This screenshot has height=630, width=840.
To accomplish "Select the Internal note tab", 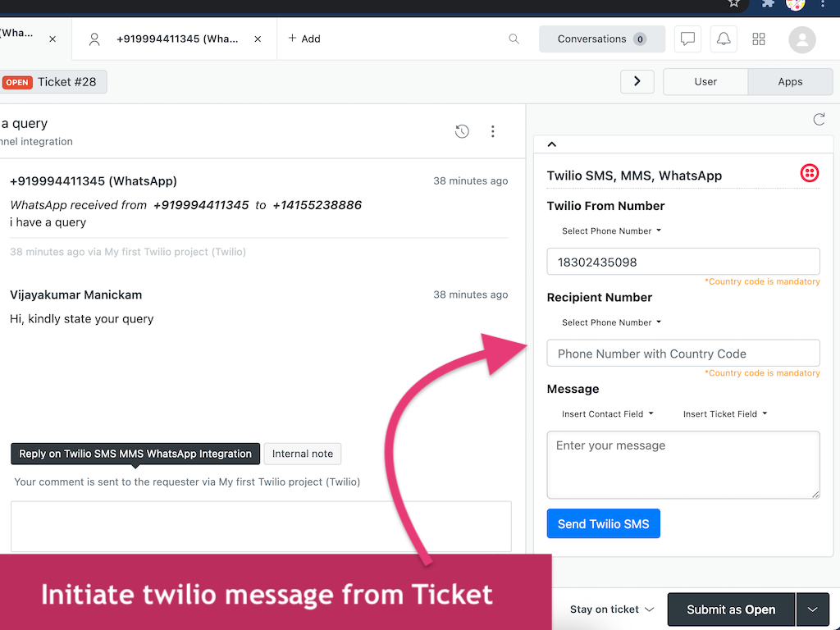I will click(x=303, y=454).
